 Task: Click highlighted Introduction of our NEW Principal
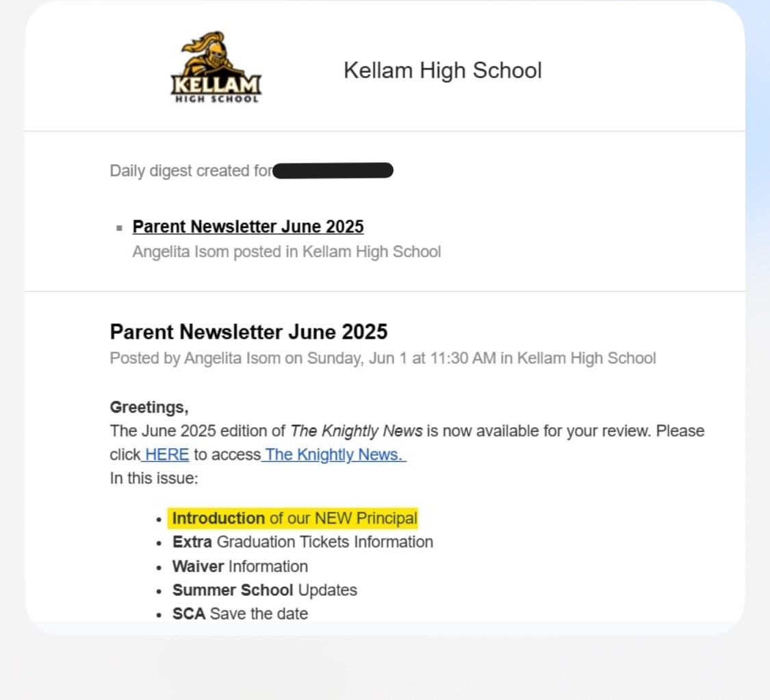[294, 519]
